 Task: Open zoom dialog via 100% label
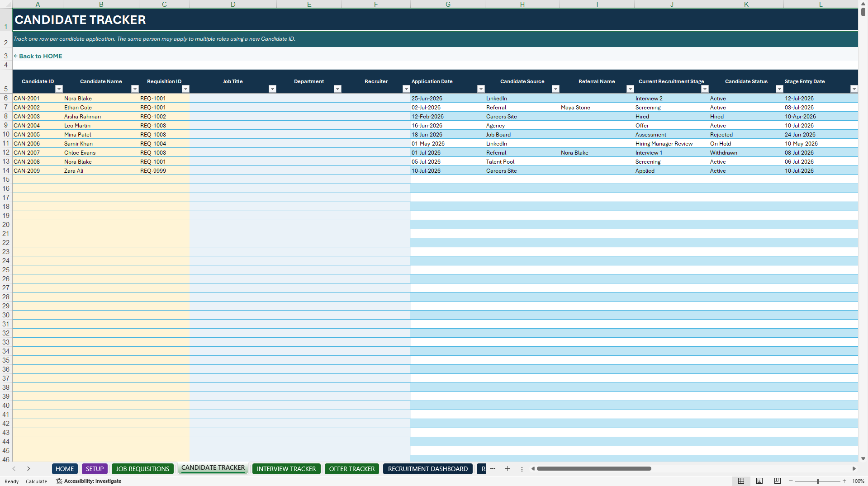858,481
